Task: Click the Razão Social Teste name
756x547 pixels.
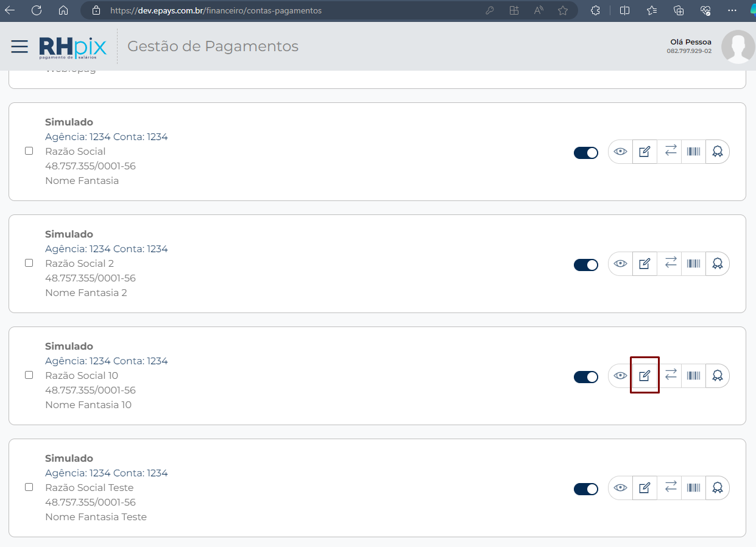Action: 89,487
